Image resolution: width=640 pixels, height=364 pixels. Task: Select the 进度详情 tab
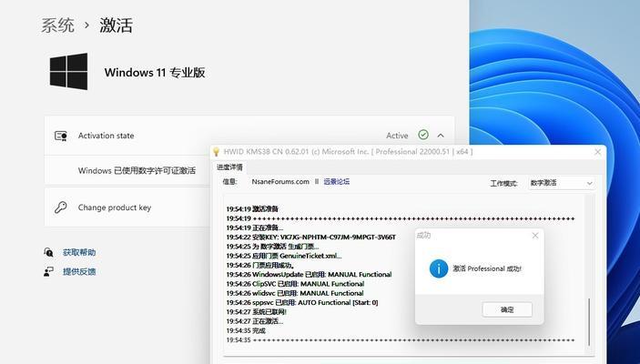(229, 167)
